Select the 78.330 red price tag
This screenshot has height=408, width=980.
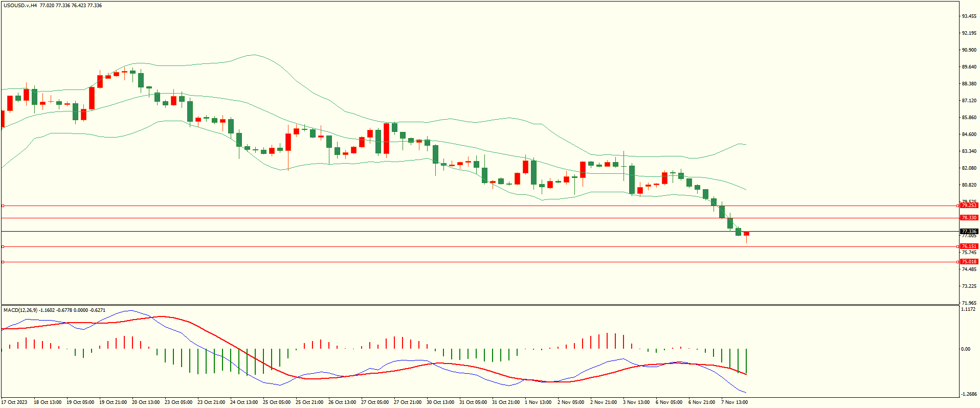(x=969, y=218)
